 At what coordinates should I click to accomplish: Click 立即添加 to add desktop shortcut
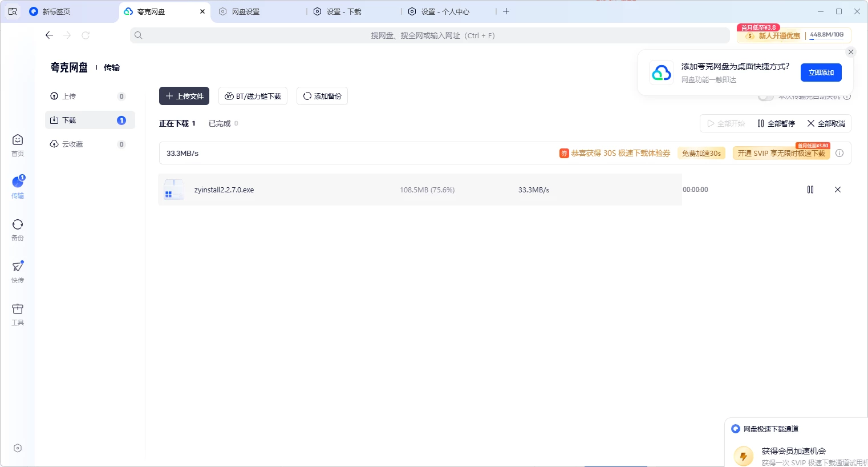click(821, 73)
